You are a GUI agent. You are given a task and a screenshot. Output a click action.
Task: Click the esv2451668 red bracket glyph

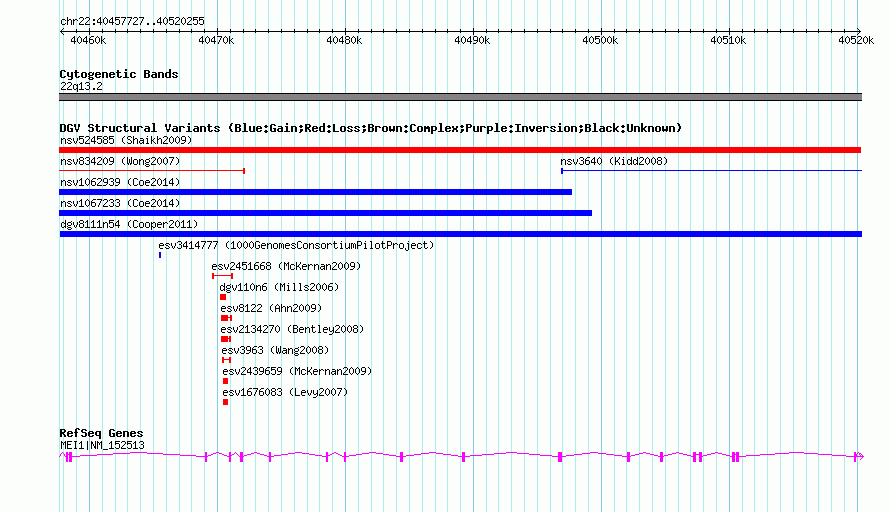pos(222,276)
